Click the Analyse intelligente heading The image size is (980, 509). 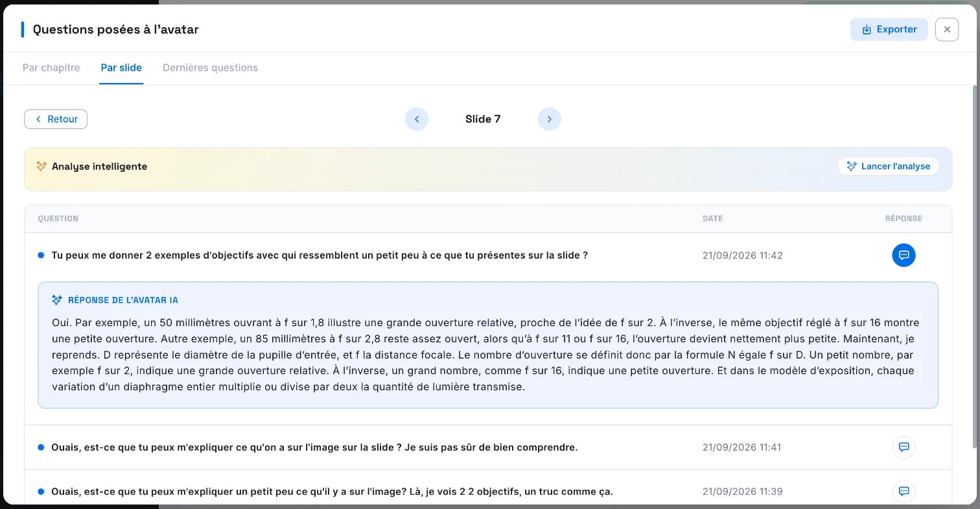click(99, 167)
